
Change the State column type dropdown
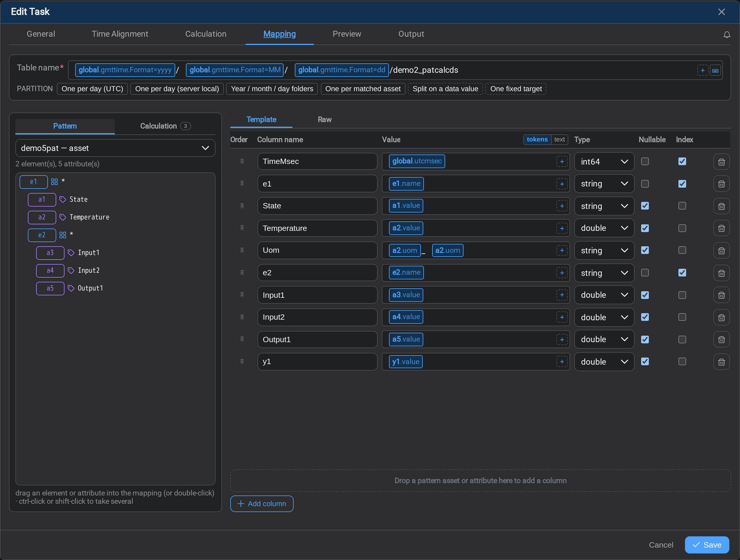(x=604, y=206)
